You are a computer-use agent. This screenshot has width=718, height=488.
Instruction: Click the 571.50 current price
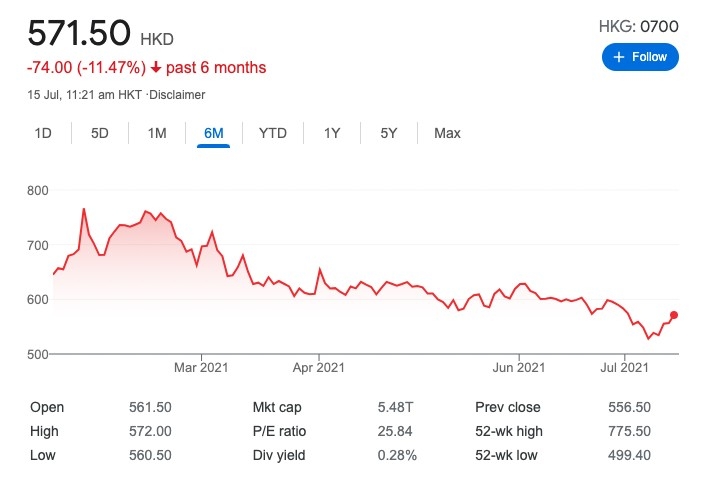point(79,34)
